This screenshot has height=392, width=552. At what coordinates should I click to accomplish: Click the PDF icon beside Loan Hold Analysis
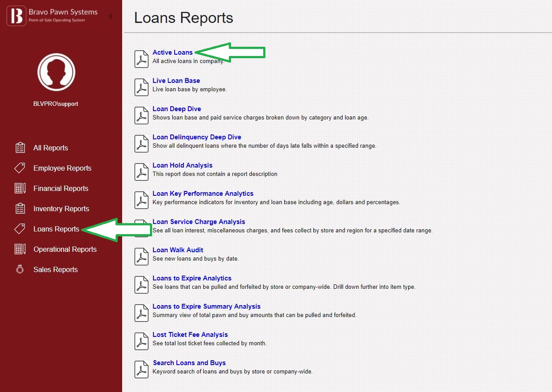point(142,172)
